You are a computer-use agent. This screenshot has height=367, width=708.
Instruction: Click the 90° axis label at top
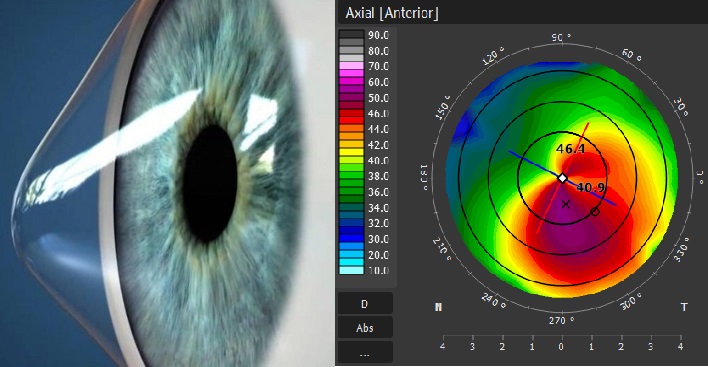click(561, 37)
